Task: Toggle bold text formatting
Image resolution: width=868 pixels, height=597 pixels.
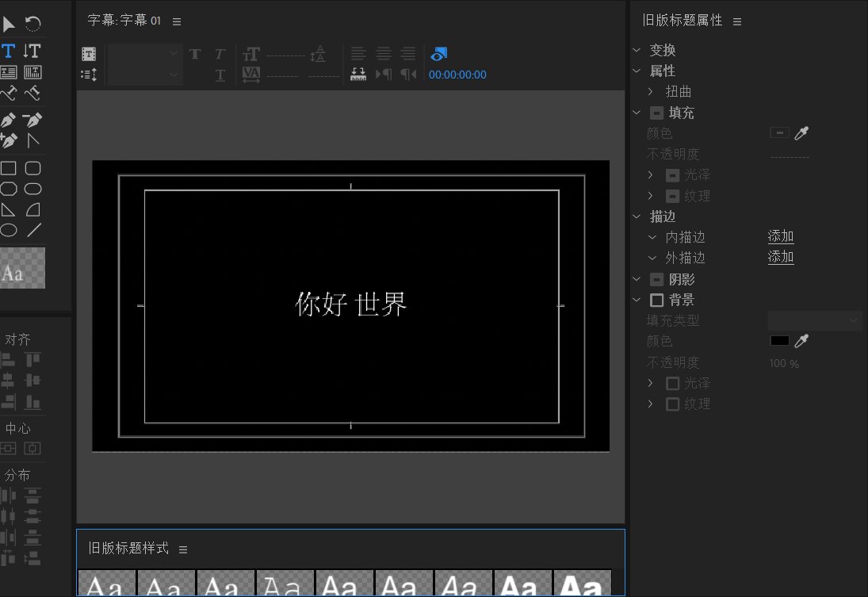Action: click(195, 54)
